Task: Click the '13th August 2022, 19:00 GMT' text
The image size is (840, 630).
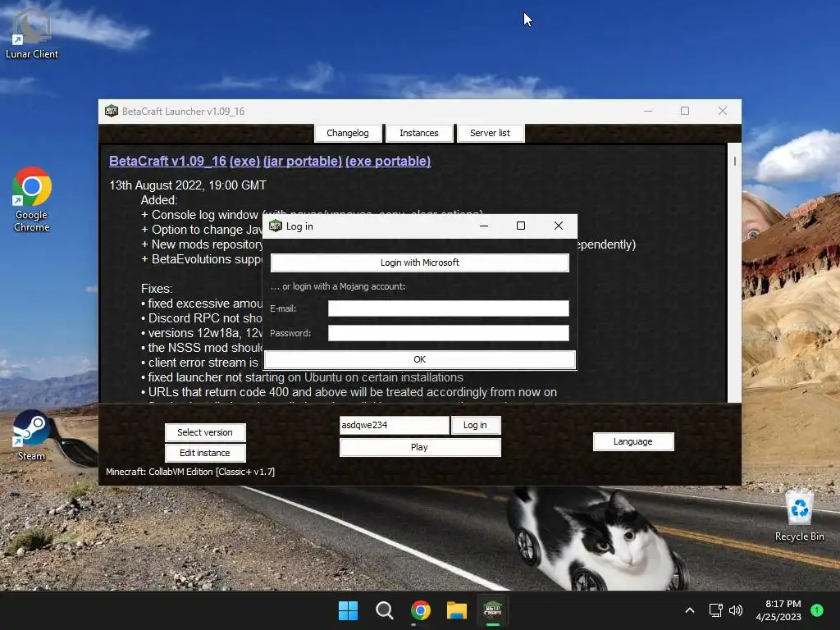Action: (188, 185)
